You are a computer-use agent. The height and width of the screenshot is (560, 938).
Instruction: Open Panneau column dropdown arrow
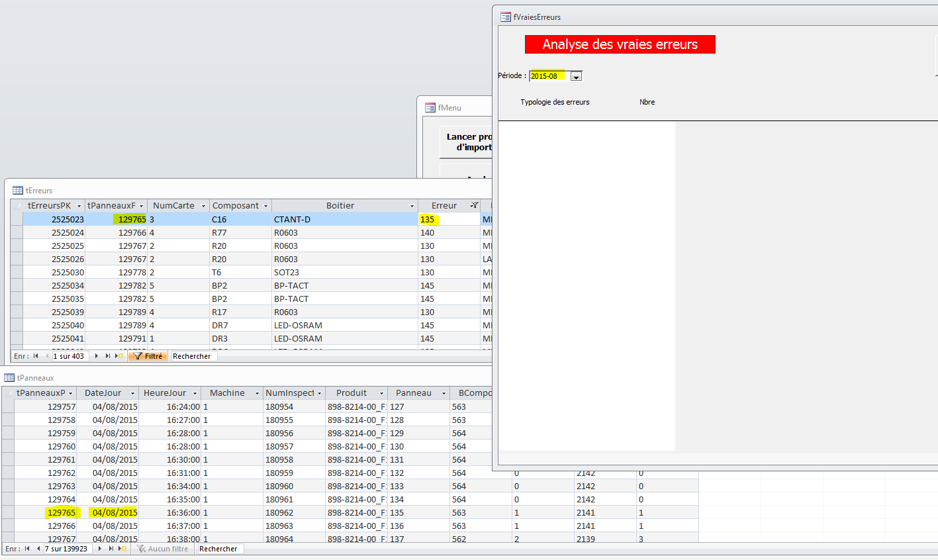point(444,393)
